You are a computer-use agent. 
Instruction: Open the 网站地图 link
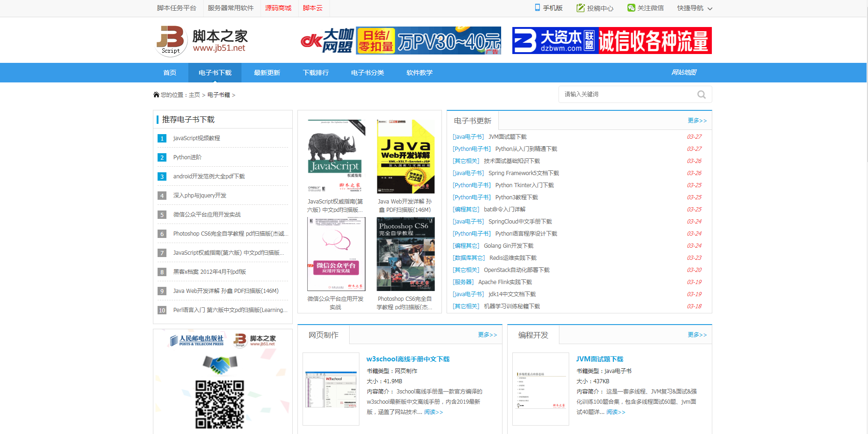tap(683, 72)
